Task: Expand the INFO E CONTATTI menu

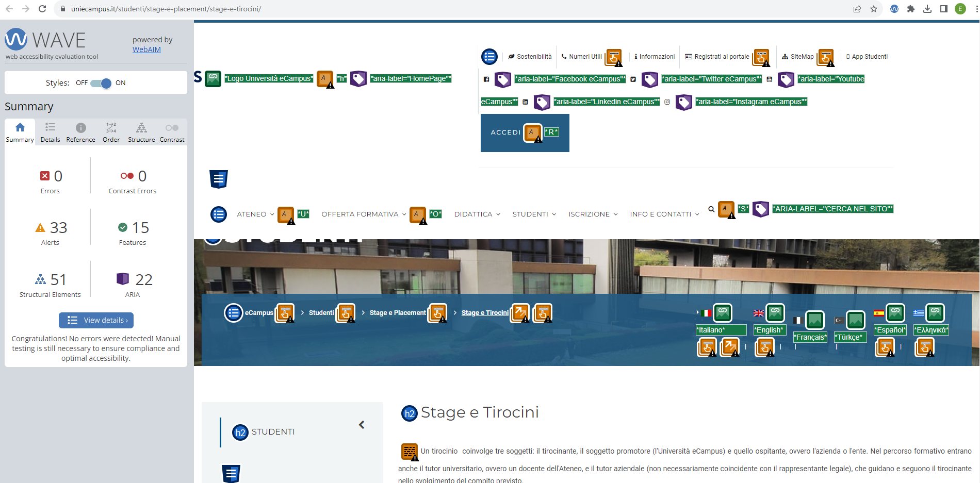Action: 664,214
